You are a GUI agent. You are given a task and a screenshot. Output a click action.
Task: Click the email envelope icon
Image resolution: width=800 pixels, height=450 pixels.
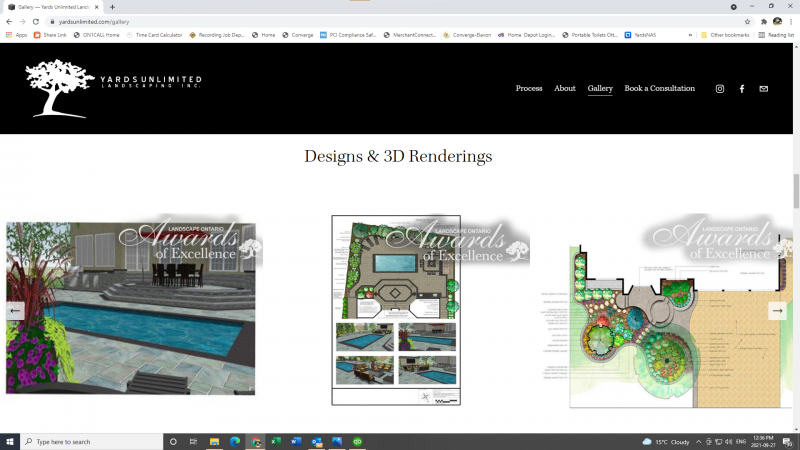764,89
